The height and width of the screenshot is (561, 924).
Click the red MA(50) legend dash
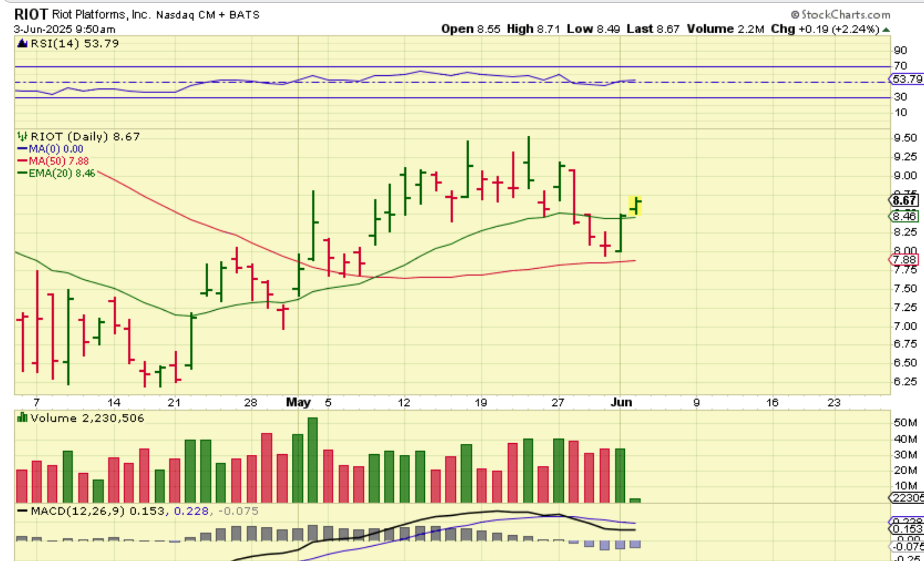[x=22, y=161]
